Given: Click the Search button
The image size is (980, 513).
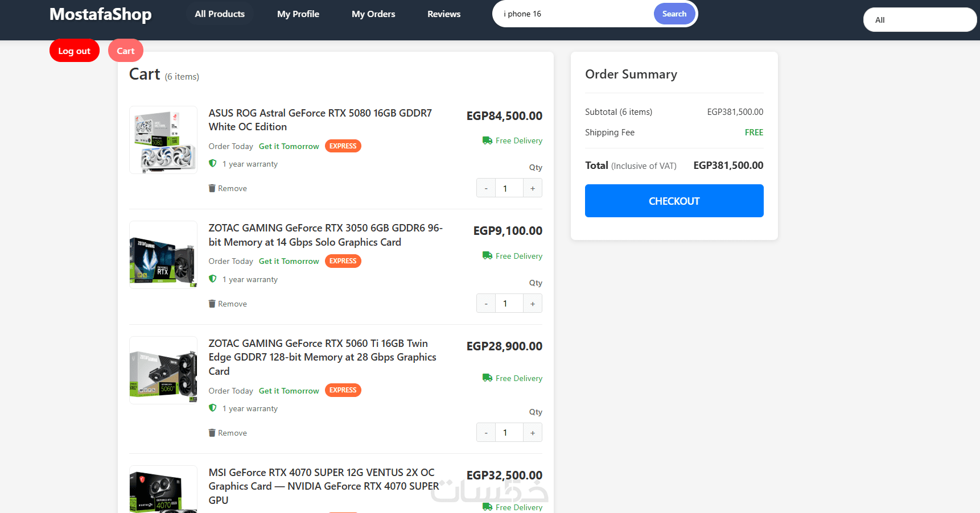Looking at the screenshot, I should point(674,14).
